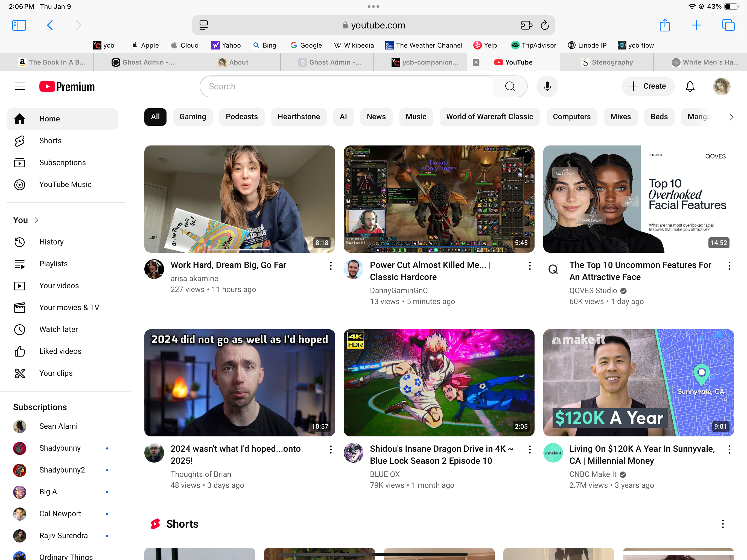This screenshot has width=747, height=560.
Task: Select the All filter chip
Action: pyautogui.click(x=155, y=117)
